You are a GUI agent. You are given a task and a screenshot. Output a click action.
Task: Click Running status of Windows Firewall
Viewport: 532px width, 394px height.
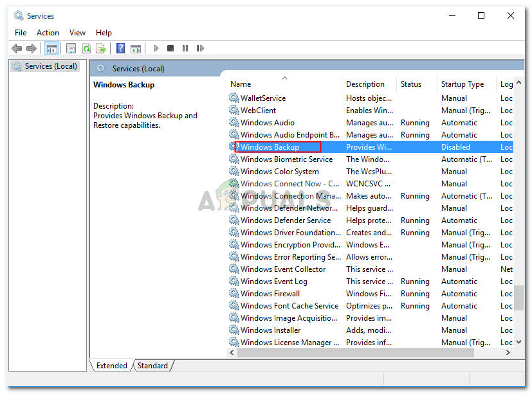coord(415,294)
